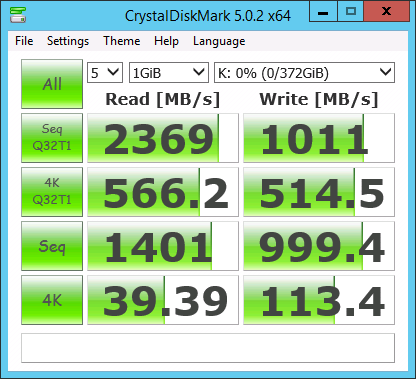Open the Language menu
This screenshot has width=416, height=379.
coord(219,41)
